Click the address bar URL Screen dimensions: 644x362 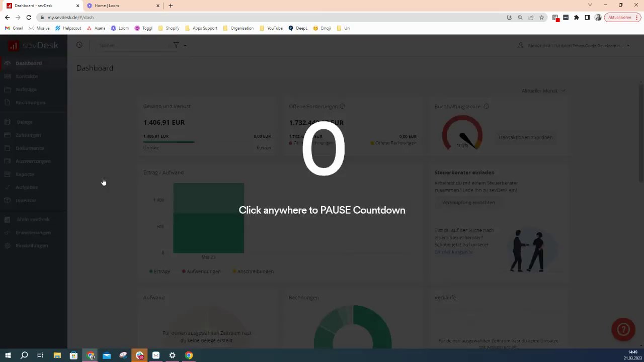(70, 18)
